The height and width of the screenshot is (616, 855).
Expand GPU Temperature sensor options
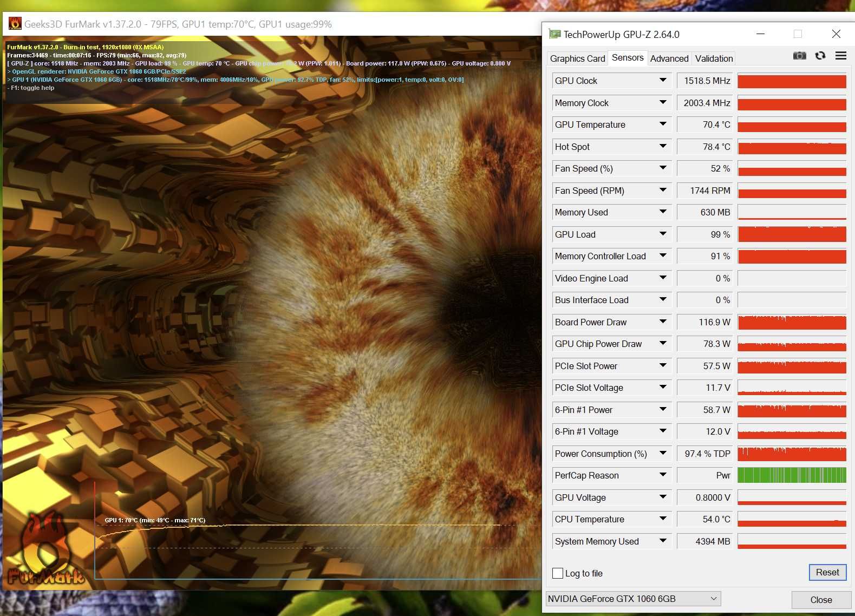click(x=663, y=124)
